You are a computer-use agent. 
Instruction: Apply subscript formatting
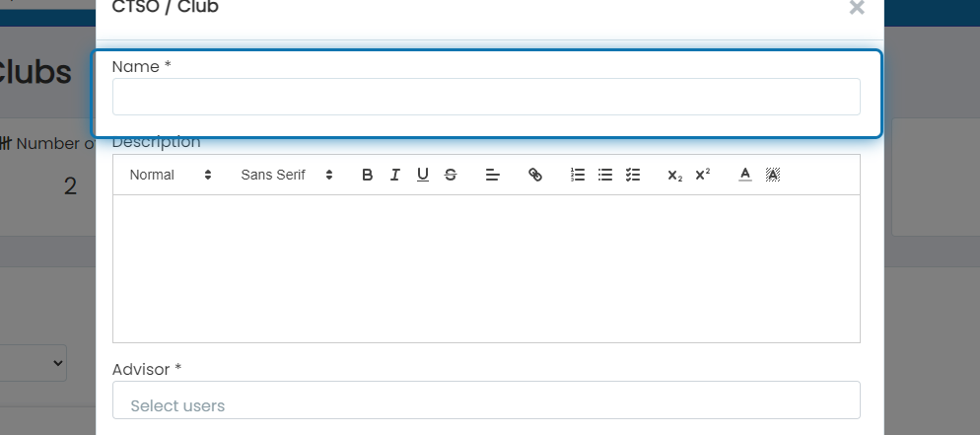[x=675, y=175]
